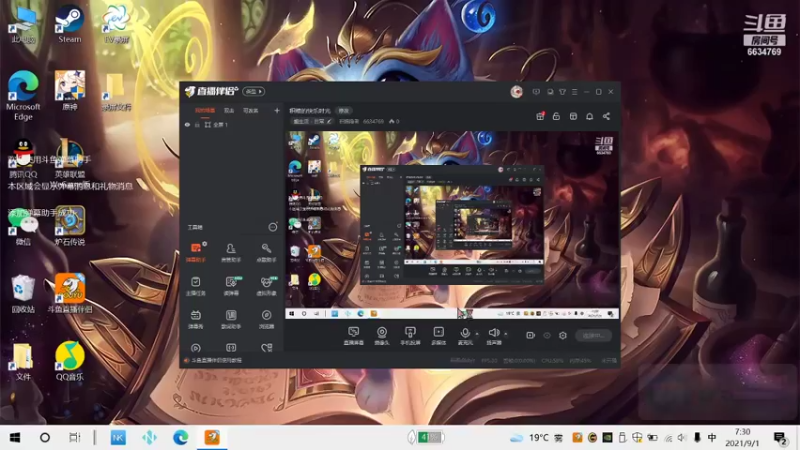Open the gift box icon with red dot
This screenshot has height=450, width=800.
point(540,116)
